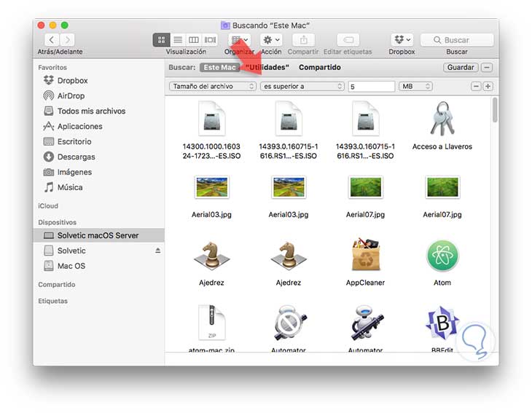Click the Favoritos sidebar heading
This screenshot has height=413, width=532.
(x=52, y=68)
